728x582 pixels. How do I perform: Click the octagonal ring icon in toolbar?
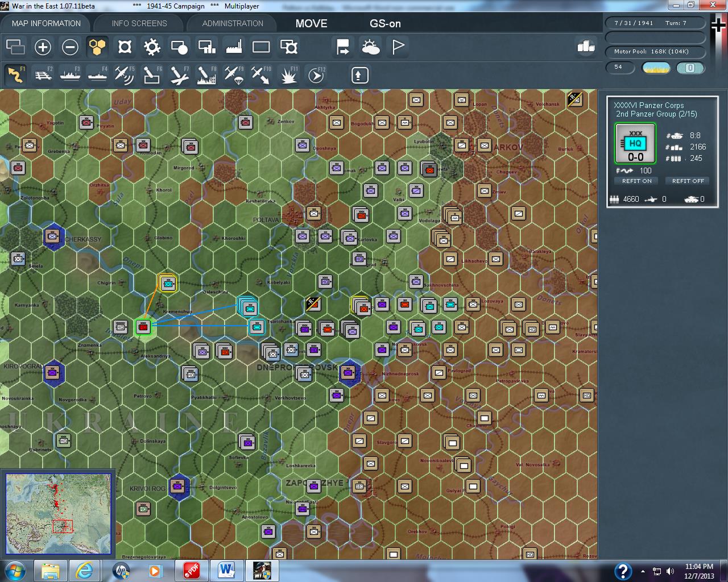pos(125,47)
